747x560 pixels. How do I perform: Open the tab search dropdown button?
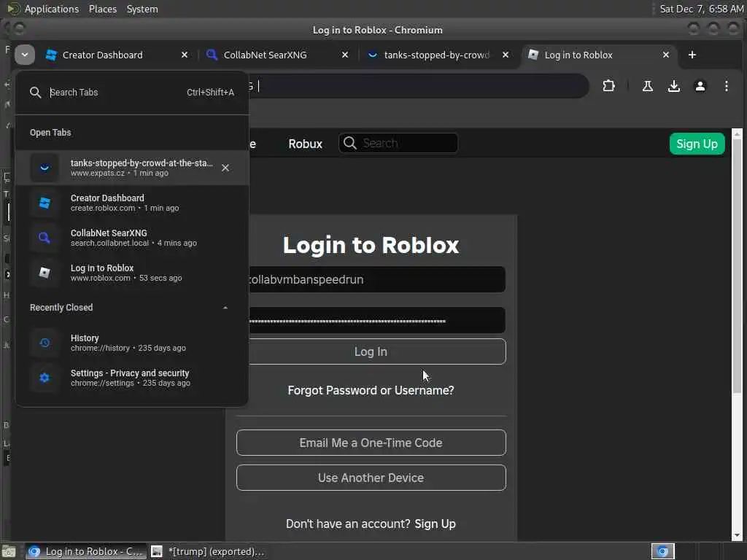pos(24,55)
